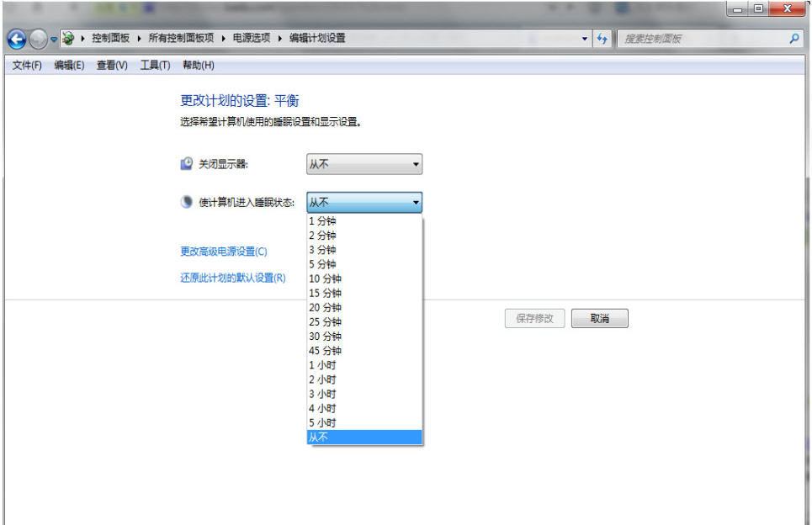This screenshot has width=812, height=525.
Task: Open the 帮助 menu
Action: coord(196,65)
